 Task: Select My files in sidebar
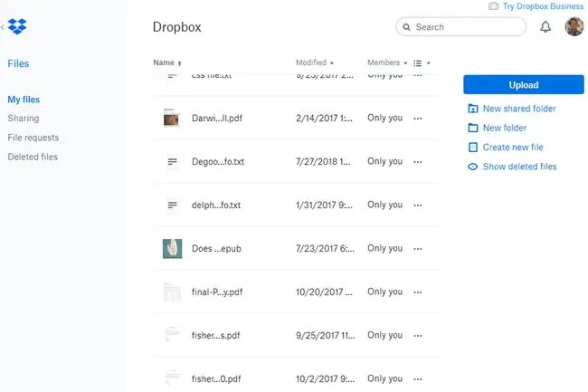[x=24, y=100]
